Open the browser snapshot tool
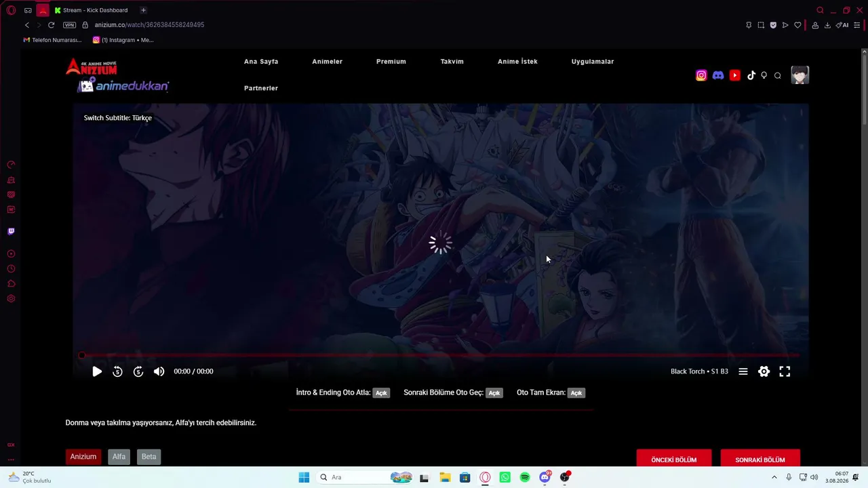Viewport: 868px width, 488px height. 761,25
